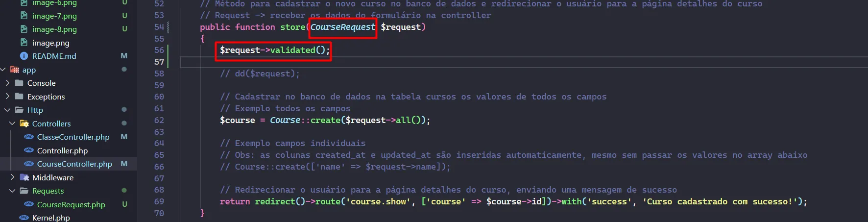Screen dimensions: 868x222
Task: Open the README.md file
Action: pos(54,56)
